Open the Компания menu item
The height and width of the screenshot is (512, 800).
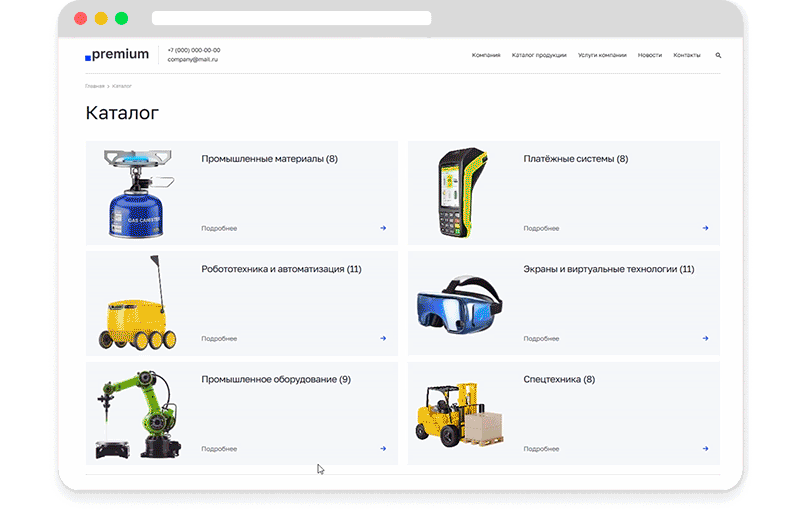[486, 55]
